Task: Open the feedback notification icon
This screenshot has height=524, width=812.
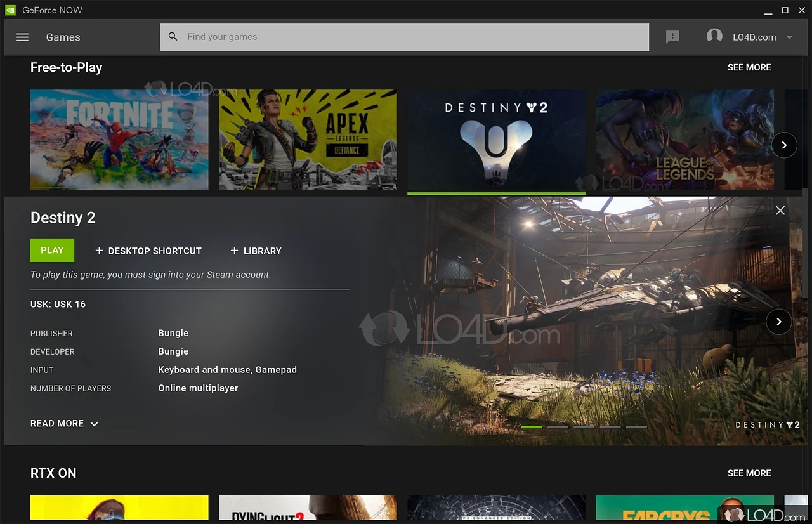Action: click(x=672, y=37)
